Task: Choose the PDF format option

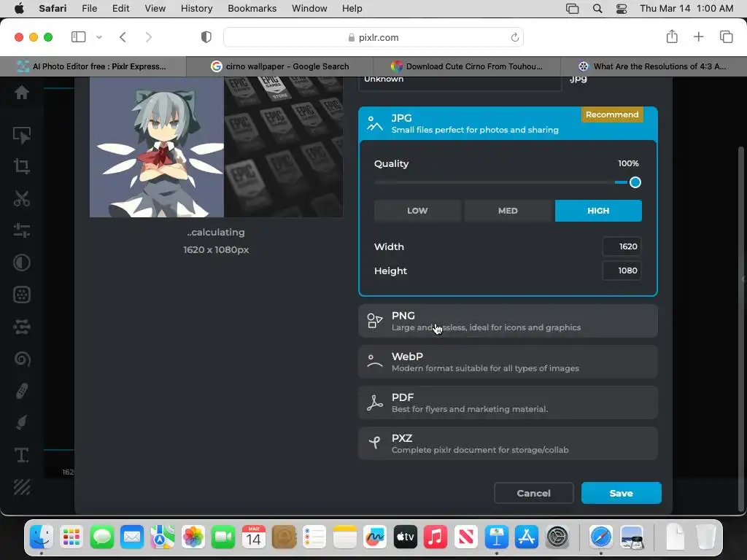Action: (x=508, y=402)
